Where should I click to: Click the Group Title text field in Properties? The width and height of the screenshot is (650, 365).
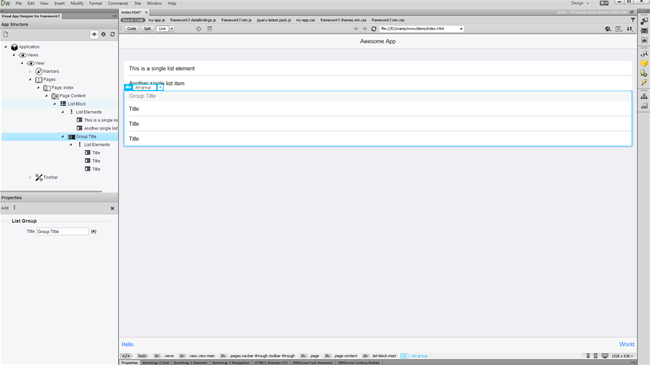pos(63,231)
